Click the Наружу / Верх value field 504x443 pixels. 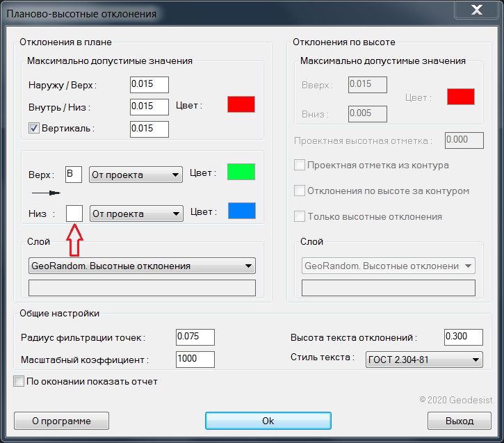149,85
